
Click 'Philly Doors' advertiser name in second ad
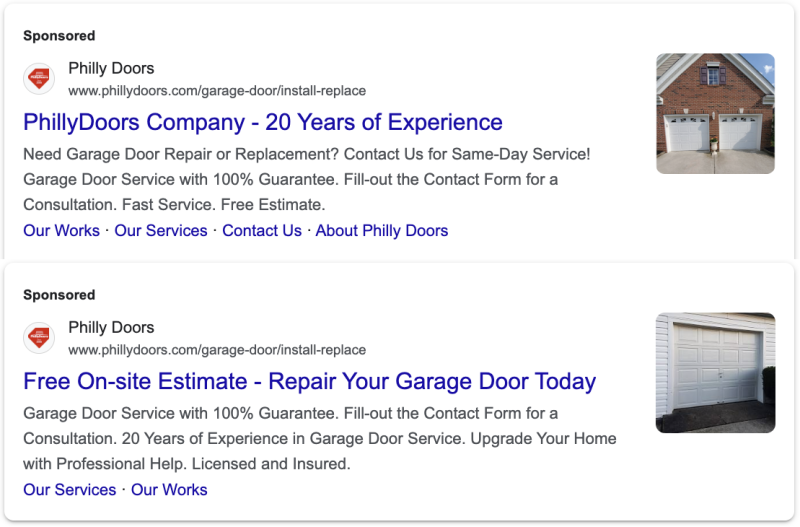pos(111,328)
